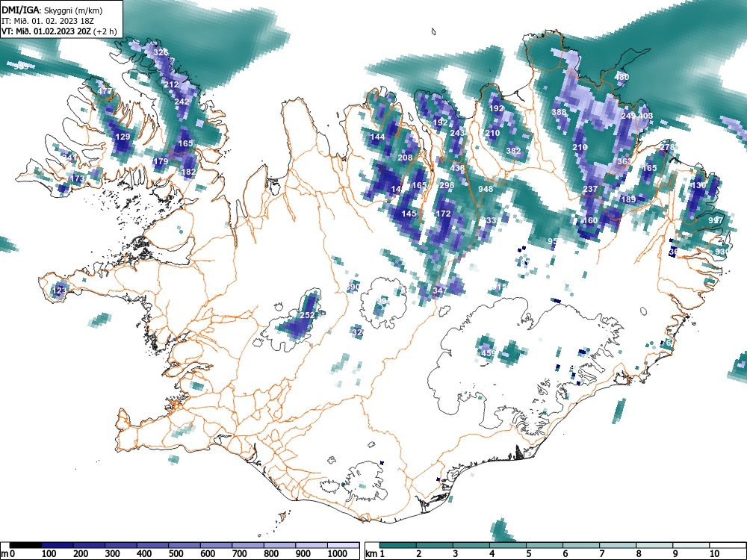Click the visibility value 242
The width and height of the screenshot is (747, 560).
(x=182, y=102)
